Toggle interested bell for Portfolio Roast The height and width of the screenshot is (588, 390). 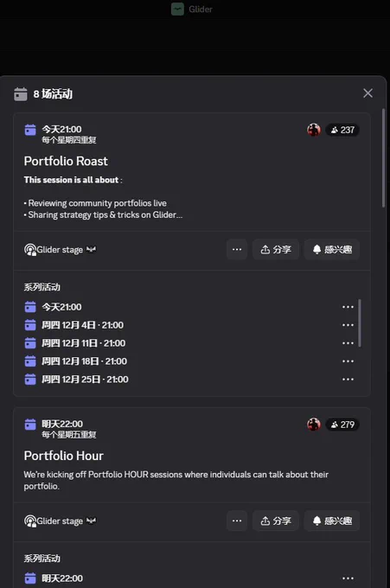click(x=332, y=249)
